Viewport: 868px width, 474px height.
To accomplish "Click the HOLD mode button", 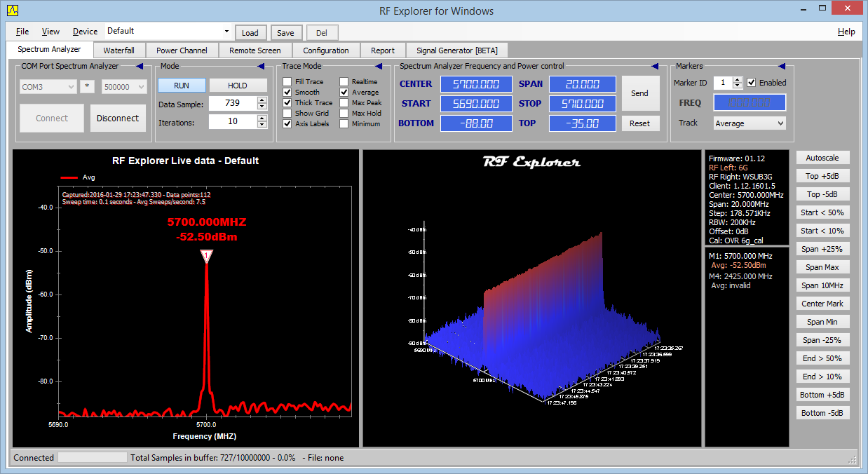I will (238, 86).
